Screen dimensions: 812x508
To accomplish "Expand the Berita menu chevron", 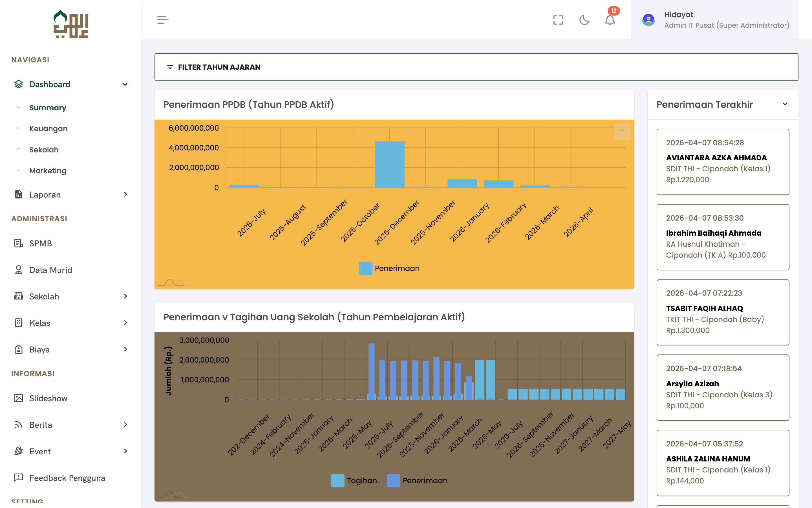I will pyautogui.click(x=125, y=425).
